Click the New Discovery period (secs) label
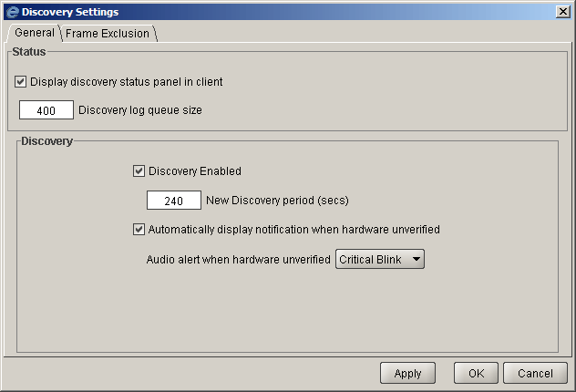This screenshot has width=576, height=392. (x=277, y=201)
